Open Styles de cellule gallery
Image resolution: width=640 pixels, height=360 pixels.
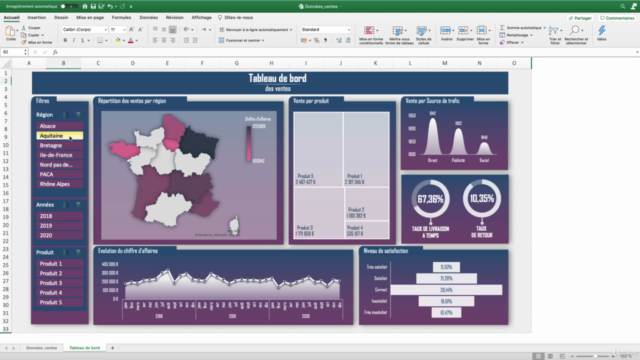pyautogui.click(x=423, y=35)
